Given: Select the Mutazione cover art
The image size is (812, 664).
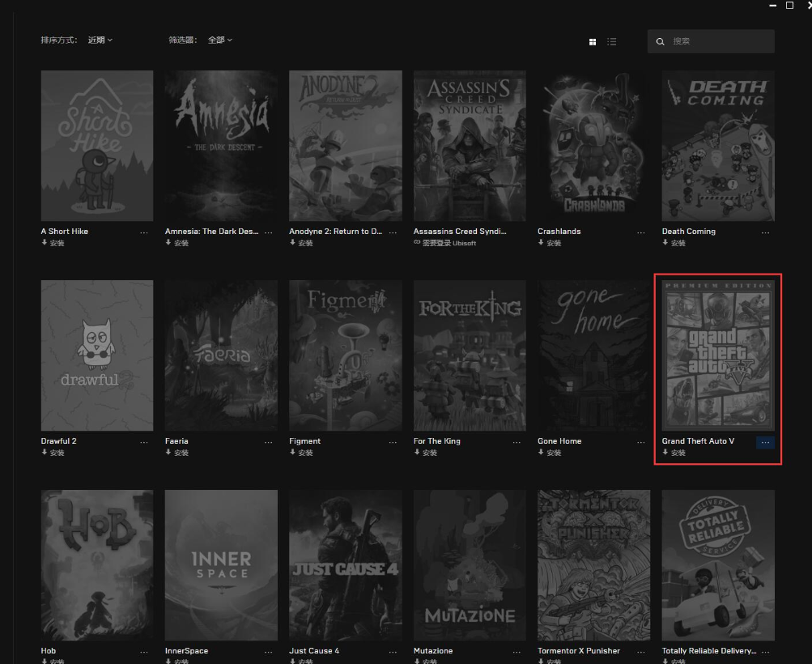Looking at the screenshot, I should tap(470, 565).
